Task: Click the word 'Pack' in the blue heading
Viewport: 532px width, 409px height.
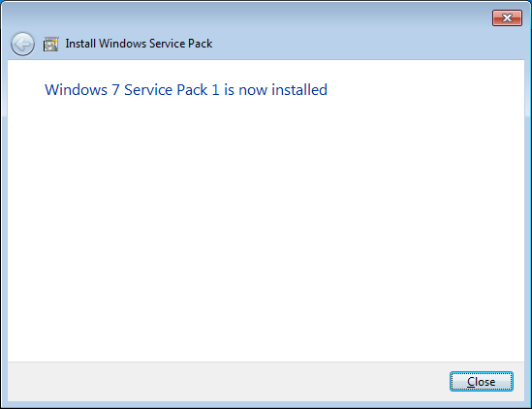Action: click(192, 90)
